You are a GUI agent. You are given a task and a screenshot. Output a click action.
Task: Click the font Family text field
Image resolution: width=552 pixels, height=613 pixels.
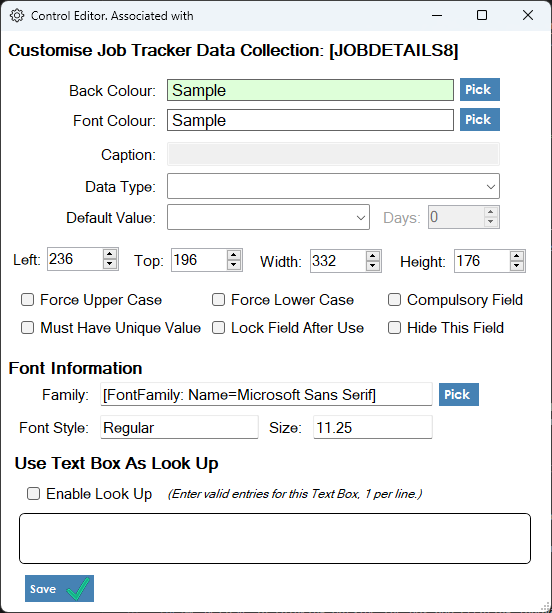click(x=266, y=394)
